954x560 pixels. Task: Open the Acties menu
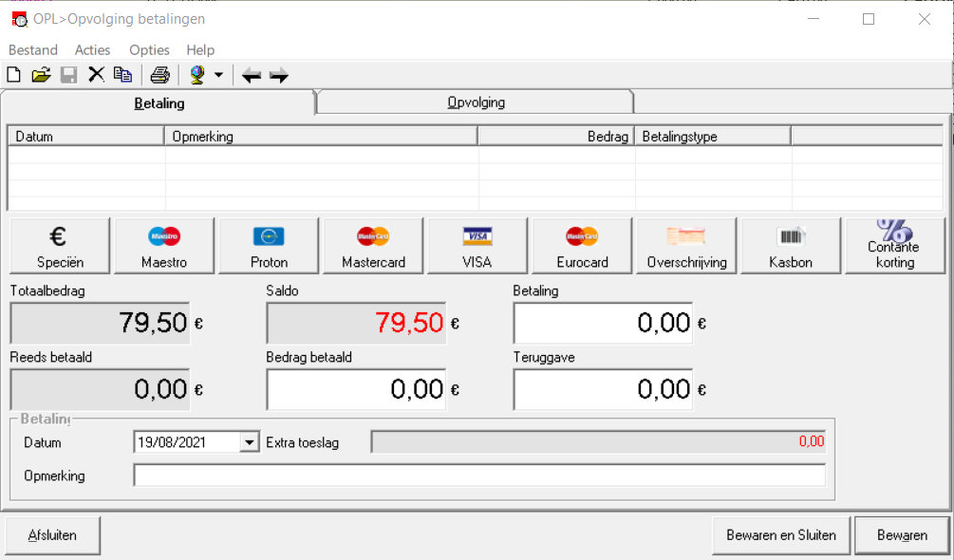(92, 50)
